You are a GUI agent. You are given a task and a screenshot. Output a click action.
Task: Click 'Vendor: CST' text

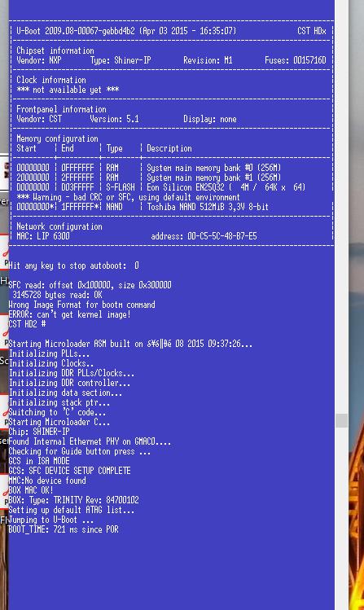39,119
